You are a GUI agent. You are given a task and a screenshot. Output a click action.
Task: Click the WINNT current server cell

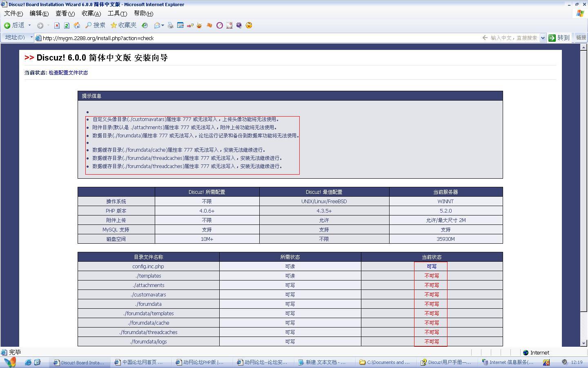coord(445,201)
